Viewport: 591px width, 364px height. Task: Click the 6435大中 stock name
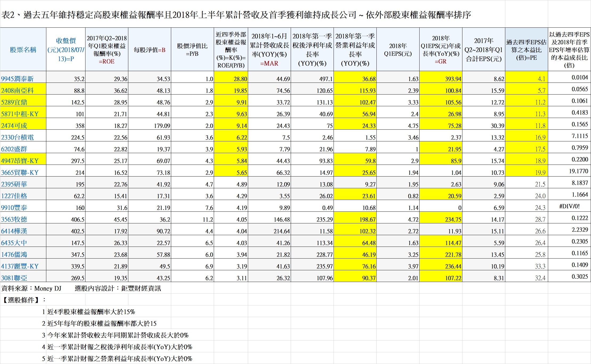(23, 241)
